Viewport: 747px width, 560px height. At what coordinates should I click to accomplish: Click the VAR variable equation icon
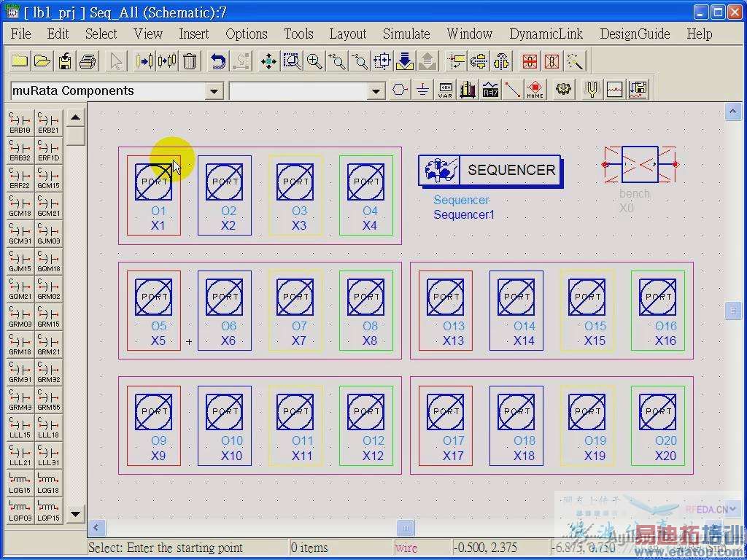446,90
